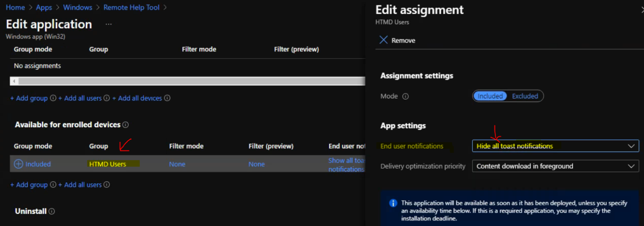Image resolution: width=644 pixels, height=226 pixels.
Task: Click Add all devices link
Action: coord(140,98)
